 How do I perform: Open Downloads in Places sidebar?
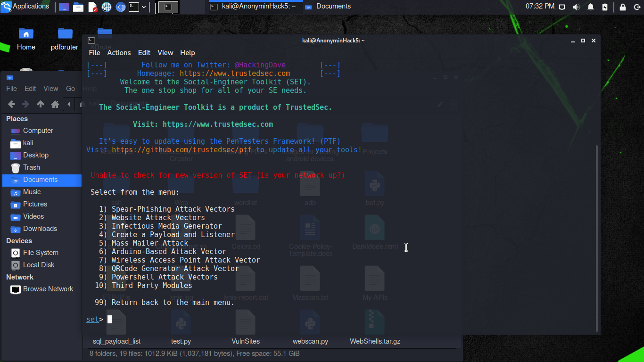coord(42,229)
